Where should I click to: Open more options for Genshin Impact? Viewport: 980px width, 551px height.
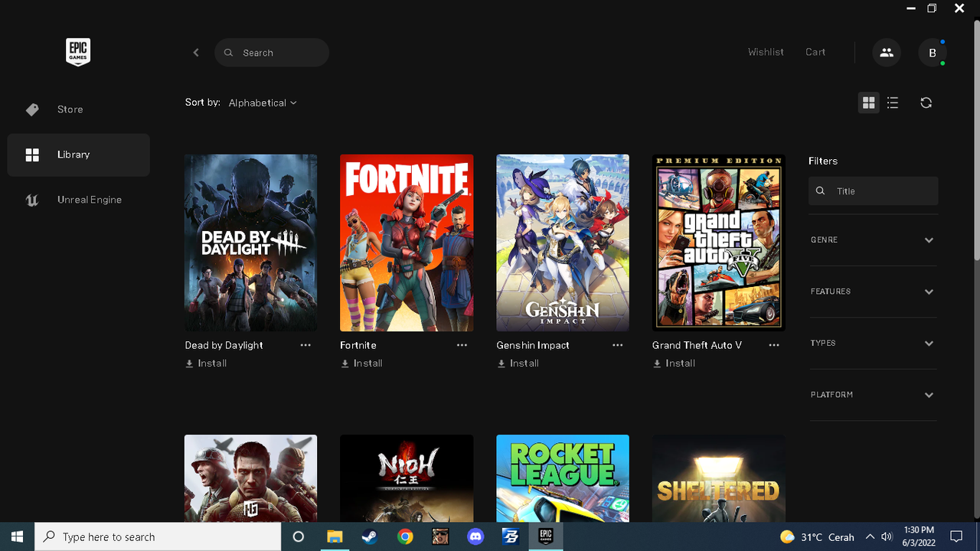(618, 345)
